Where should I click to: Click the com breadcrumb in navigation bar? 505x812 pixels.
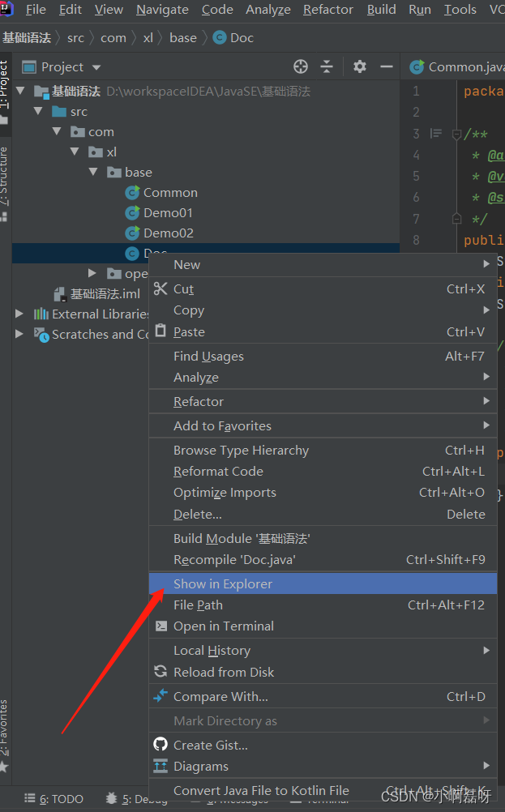coord(113,38)
